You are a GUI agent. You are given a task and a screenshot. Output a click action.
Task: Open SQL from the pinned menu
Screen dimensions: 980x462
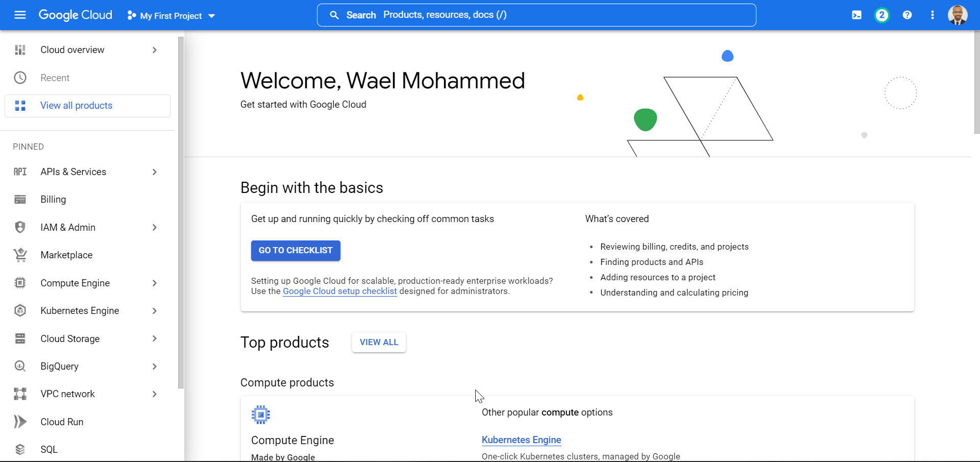49,450
